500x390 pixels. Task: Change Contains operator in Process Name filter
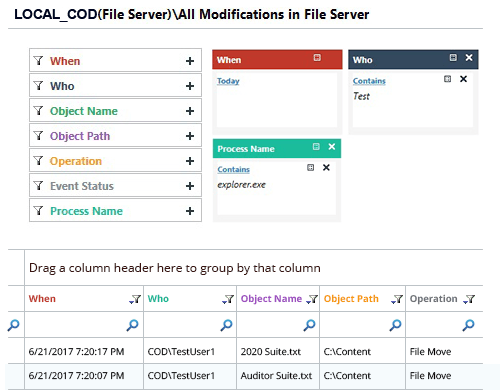(x=233, y=169)
